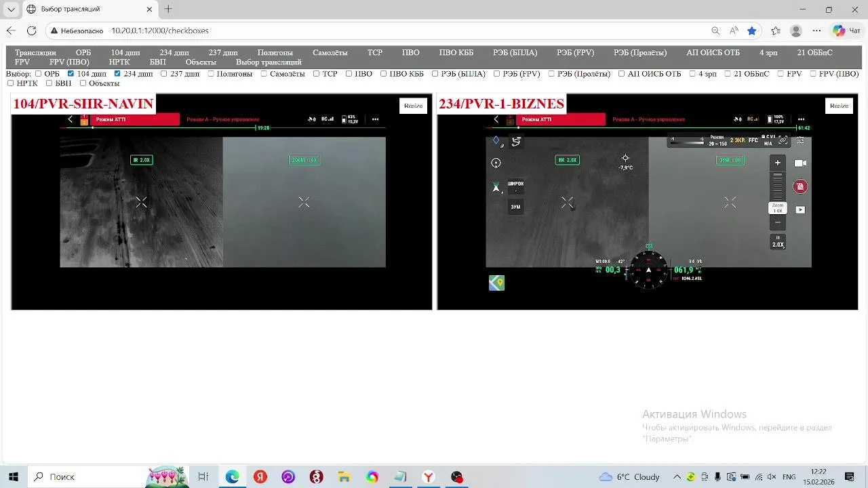This screenshot has height=488, width=868.
Task: Click the 104/PVR-SIIR-NAVIN stream title
Action: pyautogui.click(x=83, y=104)
